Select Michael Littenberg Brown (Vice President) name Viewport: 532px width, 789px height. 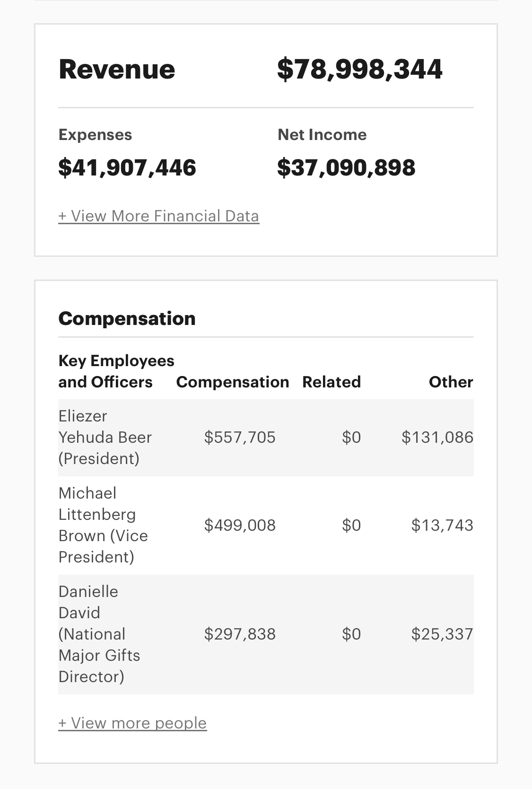coord(103,525)
